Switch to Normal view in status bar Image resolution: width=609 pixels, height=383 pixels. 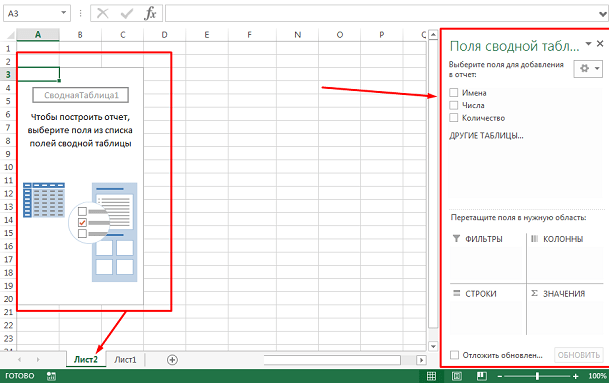tap(431, 376)
